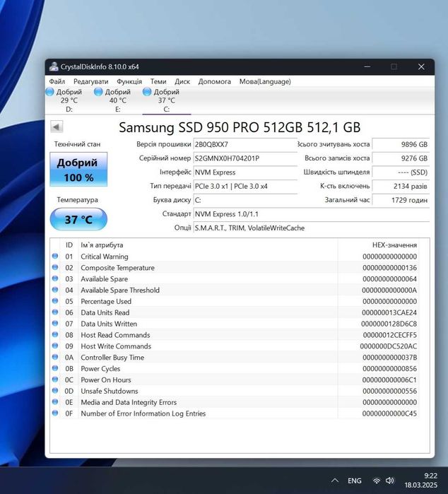Click the Технічний стан label
448x494 pixels.
77,144
